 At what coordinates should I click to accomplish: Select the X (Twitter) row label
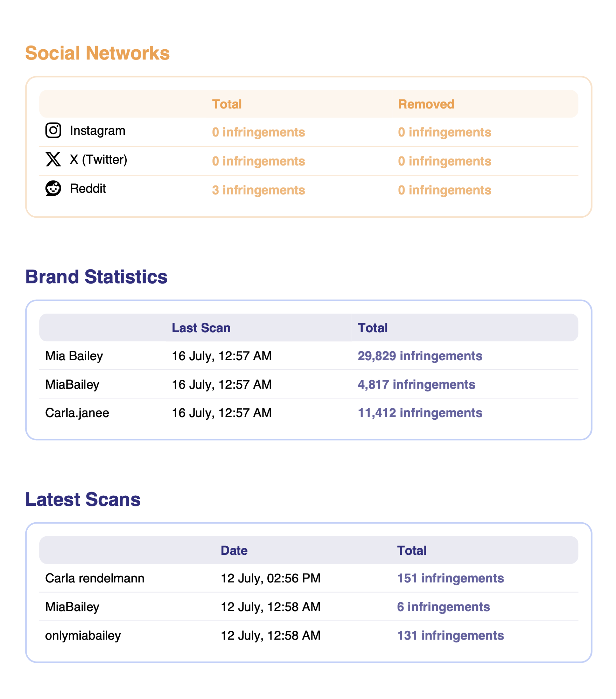(x=98, y=159)
